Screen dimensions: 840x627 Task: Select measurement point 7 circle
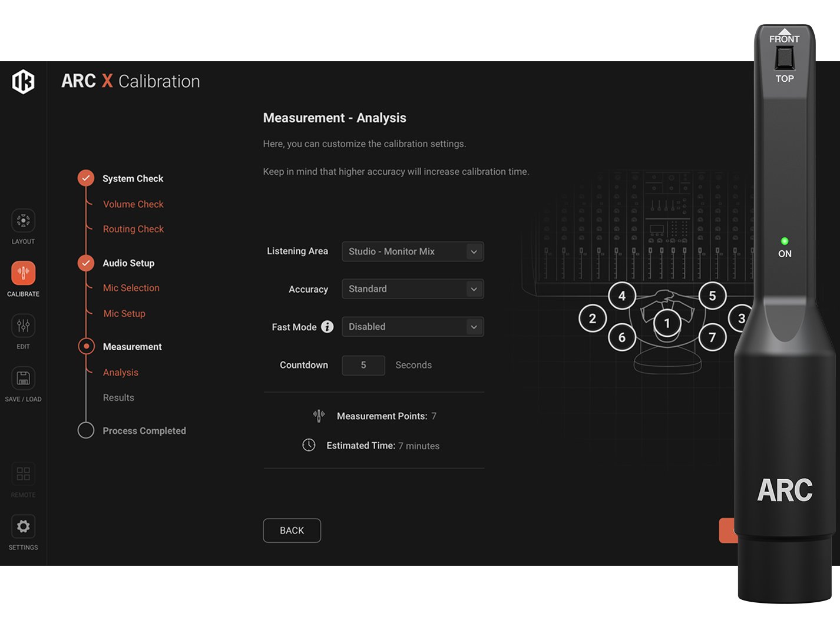(712, 337)
